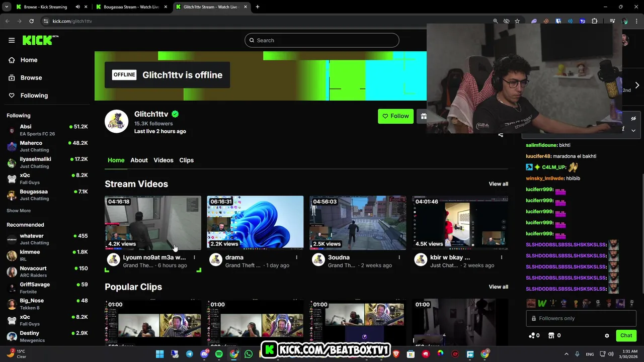Open Absi channel in Following list
The height and width of the screenshot is (362, 644).
(47, 130)
